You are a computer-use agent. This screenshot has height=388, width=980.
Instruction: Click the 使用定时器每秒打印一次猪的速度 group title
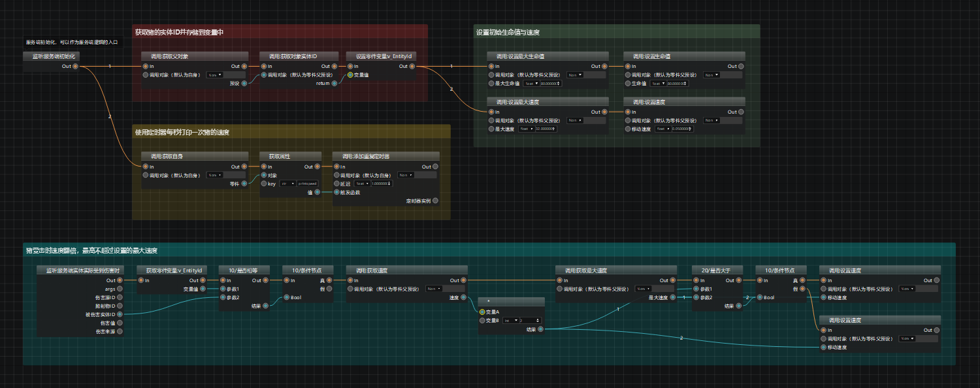[182, 133]
